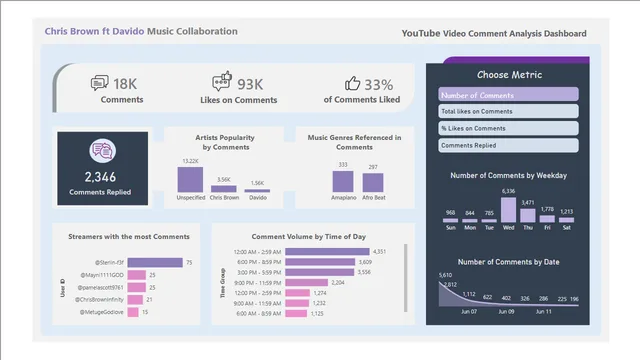The height and width of the screenshot is (360, 640).
Task: Click the 12:00 AM - 2:59 AM time bar
Action: pos(327,251)
